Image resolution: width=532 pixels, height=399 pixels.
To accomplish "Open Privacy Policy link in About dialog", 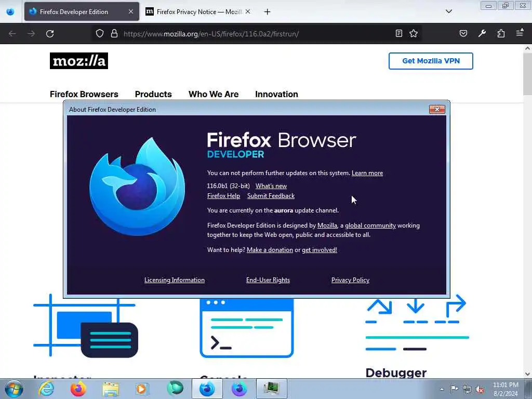I will coord(350,280).
